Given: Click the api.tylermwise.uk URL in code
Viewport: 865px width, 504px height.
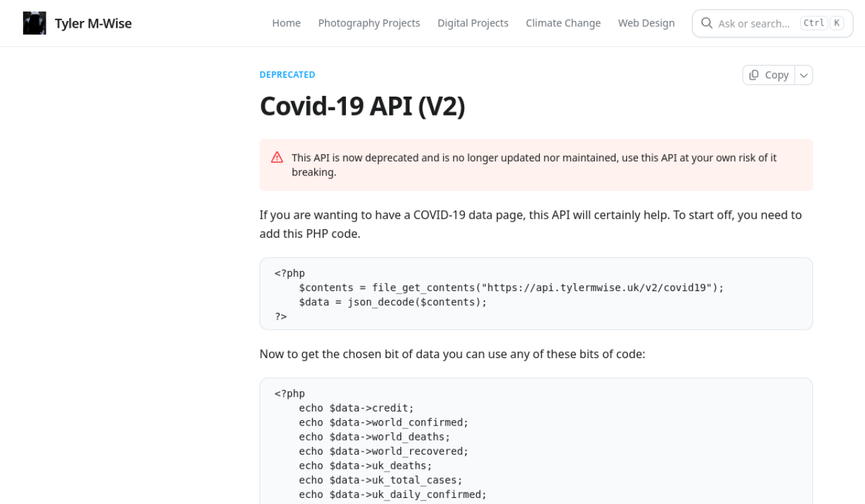Looking at the screenshot, I should coord(598,288).
